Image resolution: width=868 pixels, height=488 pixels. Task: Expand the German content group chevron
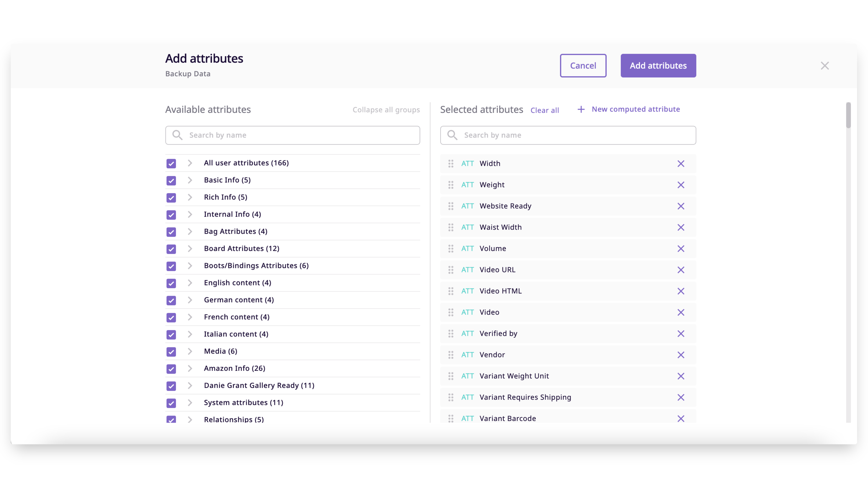click(190, 300)
